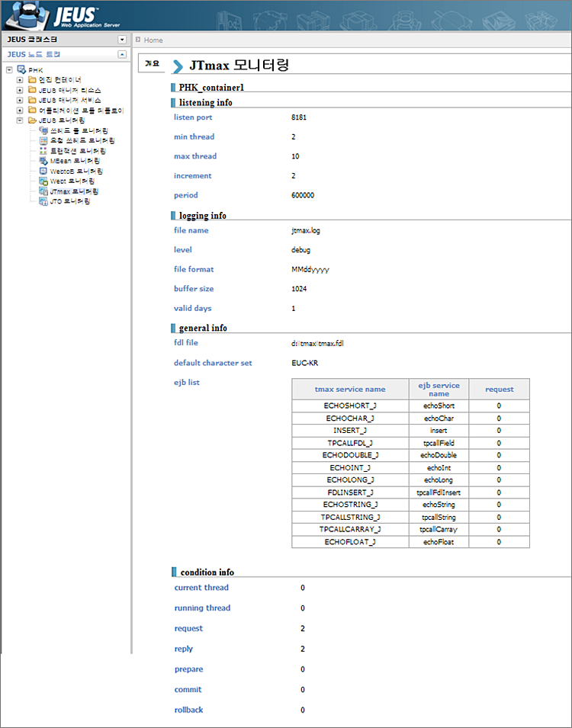Screen dimensions: 572x728
Task: Click the PHK node server icon
Action: (21, 70)
